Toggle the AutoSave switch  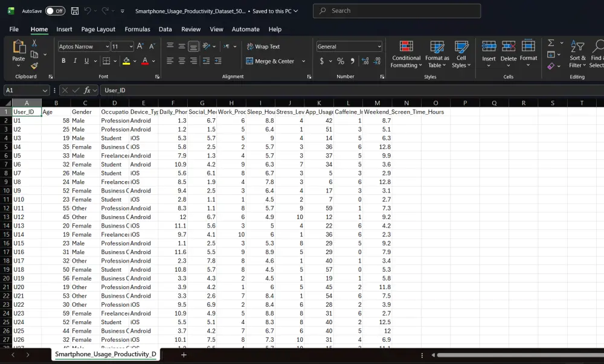tap(55, 11)
